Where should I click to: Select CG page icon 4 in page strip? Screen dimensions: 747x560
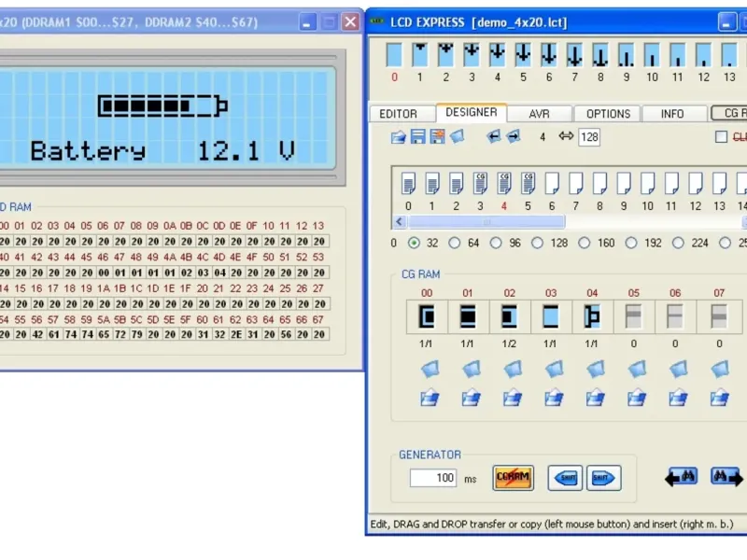[504, 183]
